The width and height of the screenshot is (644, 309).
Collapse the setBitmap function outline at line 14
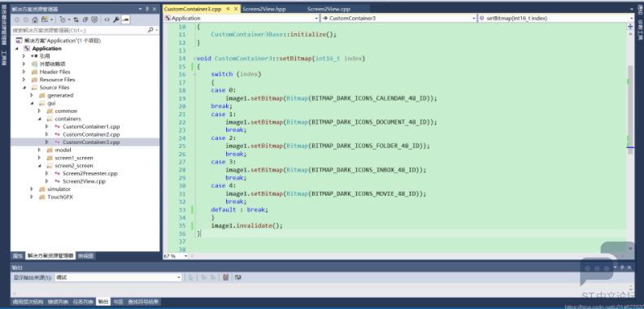pyautogui.click(x=194, y=59)
